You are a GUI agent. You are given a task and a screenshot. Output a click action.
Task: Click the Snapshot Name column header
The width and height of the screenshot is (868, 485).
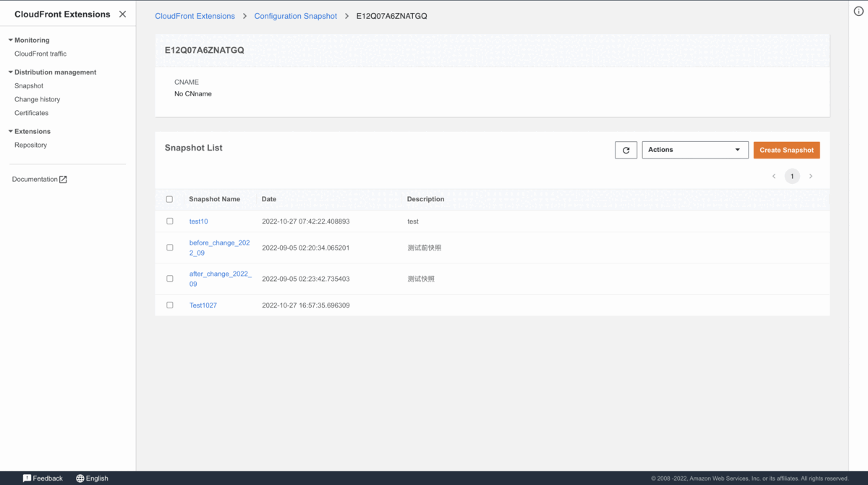[215, 199]
